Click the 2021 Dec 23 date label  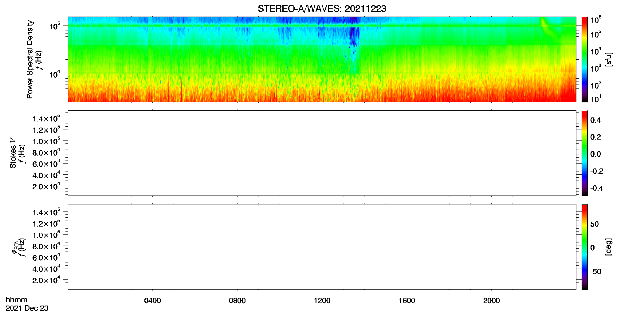[27, 308]
